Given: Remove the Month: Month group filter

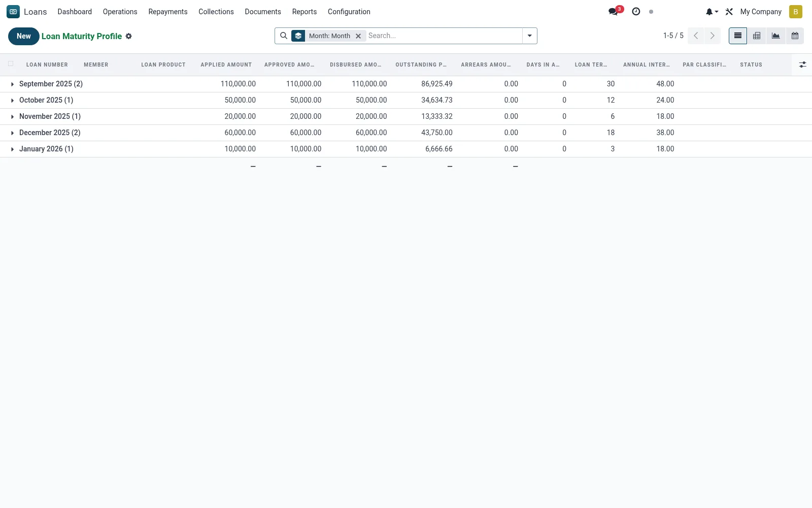Looking at the screenshot, I should (358, 36).
